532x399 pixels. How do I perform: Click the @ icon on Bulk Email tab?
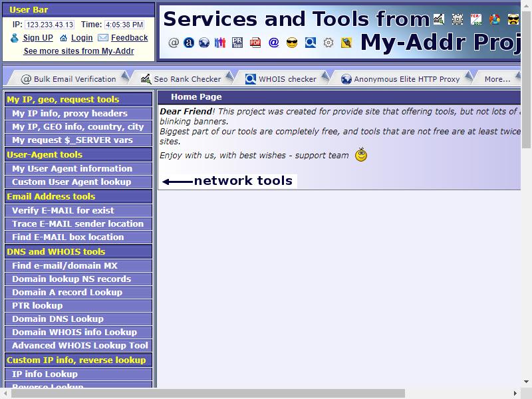point(26,79)
